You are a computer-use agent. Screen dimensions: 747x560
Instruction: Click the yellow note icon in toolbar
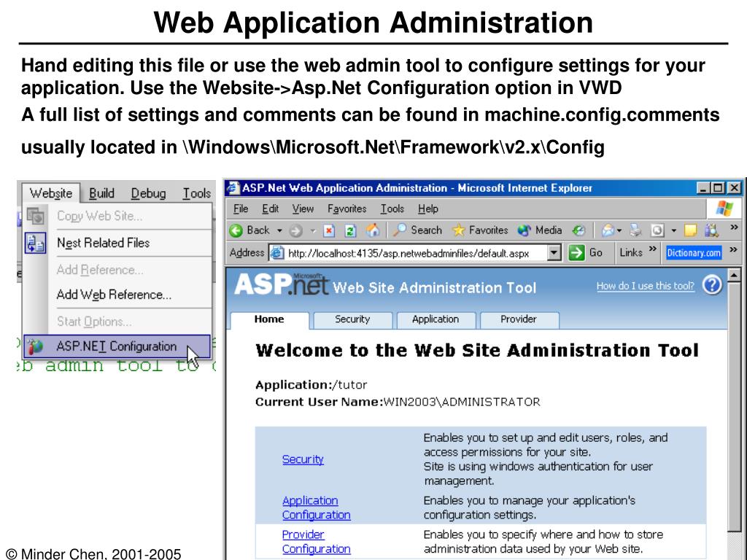690,231
